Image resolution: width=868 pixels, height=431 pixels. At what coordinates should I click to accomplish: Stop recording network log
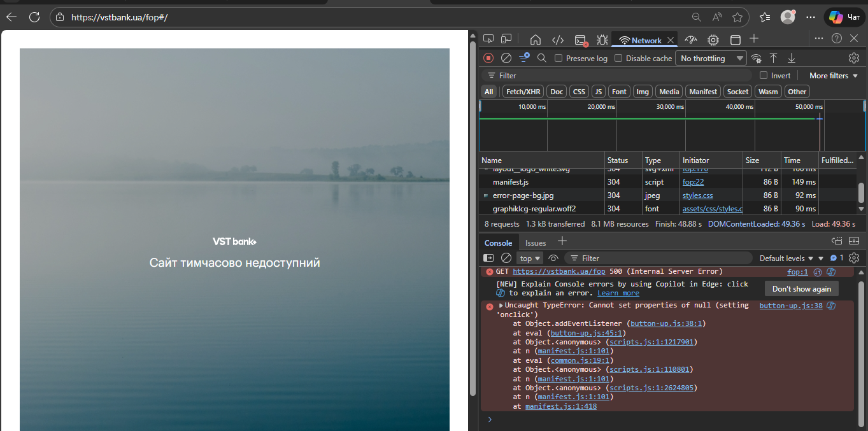point(488,58)
